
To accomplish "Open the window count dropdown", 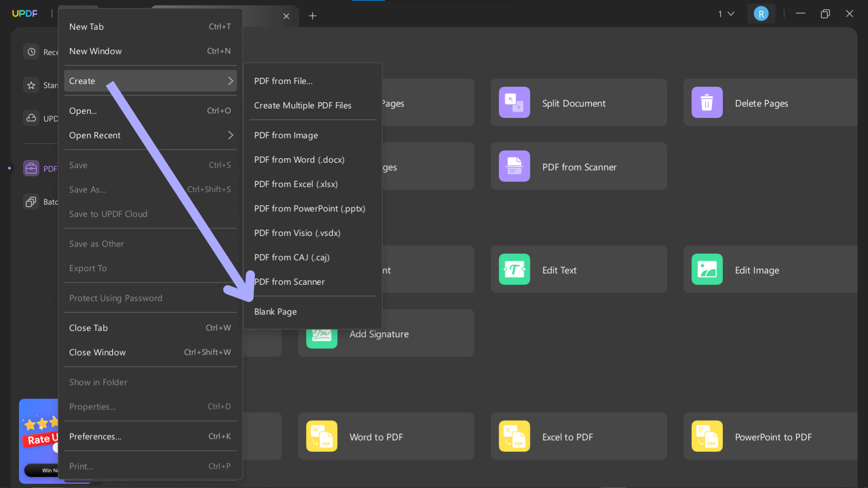I will tap(726, 14).
